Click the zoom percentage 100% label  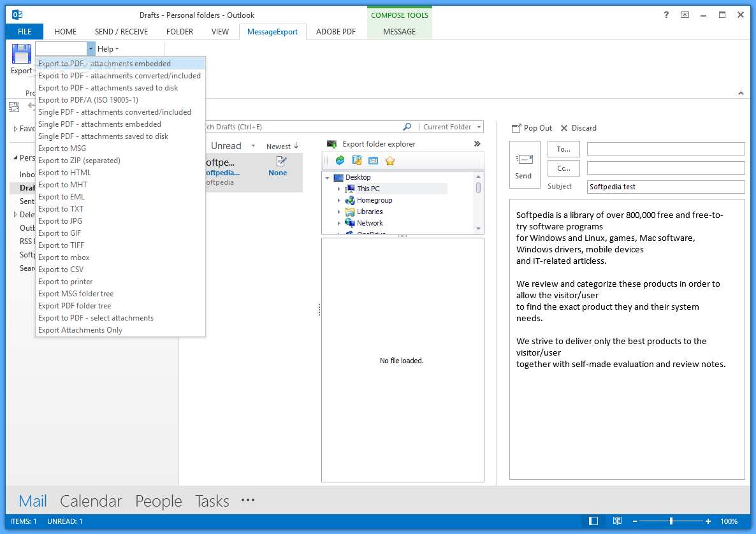[729, 521]
